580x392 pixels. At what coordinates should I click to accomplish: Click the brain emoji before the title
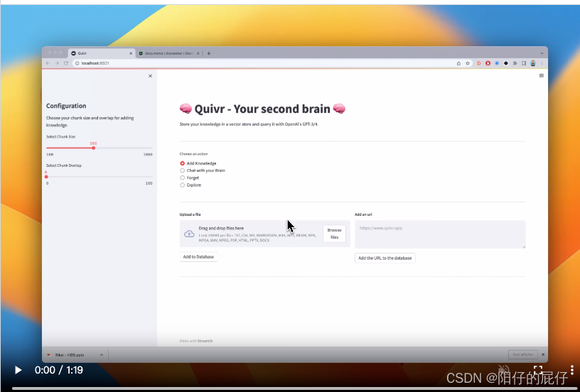coord(186,109)
